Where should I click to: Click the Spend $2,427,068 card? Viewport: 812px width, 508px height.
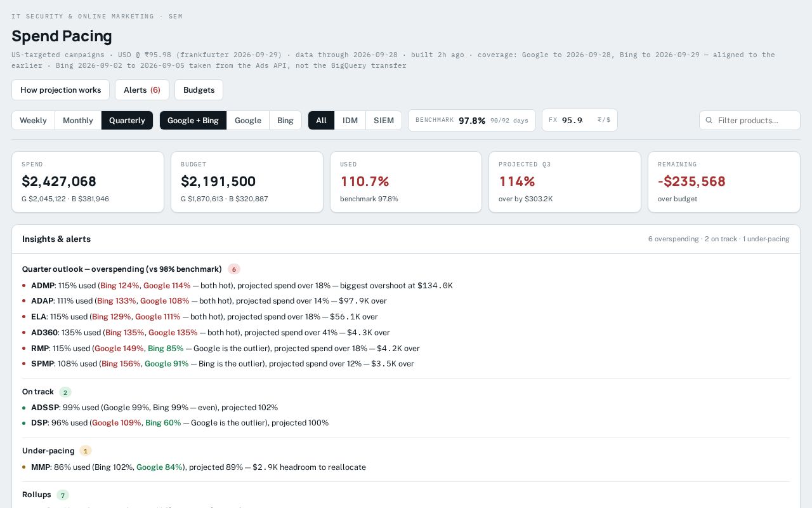(x=88, y=182)
